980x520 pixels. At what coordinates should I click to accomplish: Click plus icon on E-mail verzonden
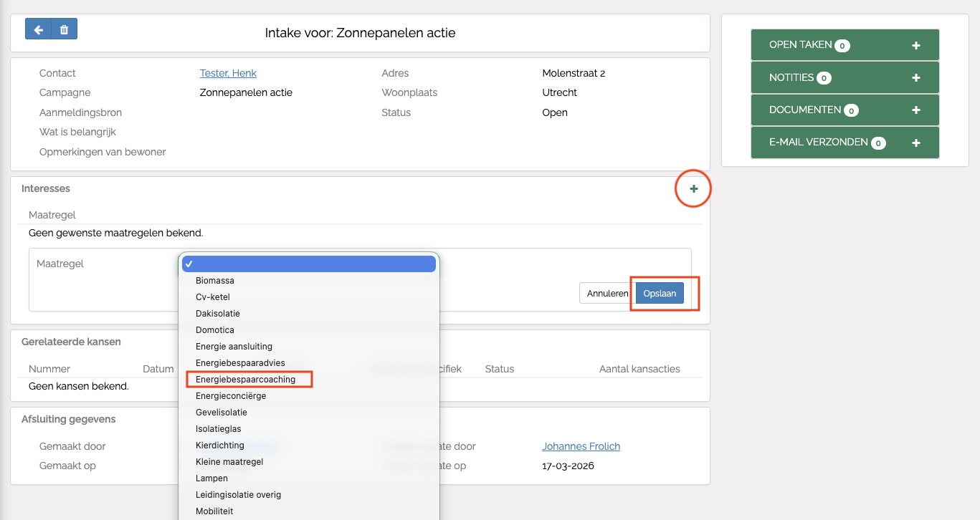pos(915,143)
